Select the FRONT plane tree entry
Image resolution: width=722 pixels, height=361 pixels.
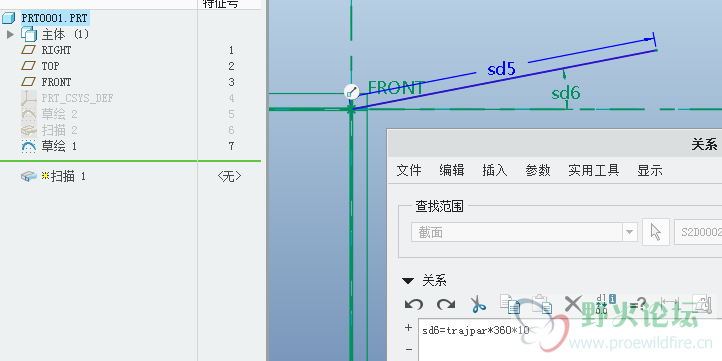coord(56,82)
